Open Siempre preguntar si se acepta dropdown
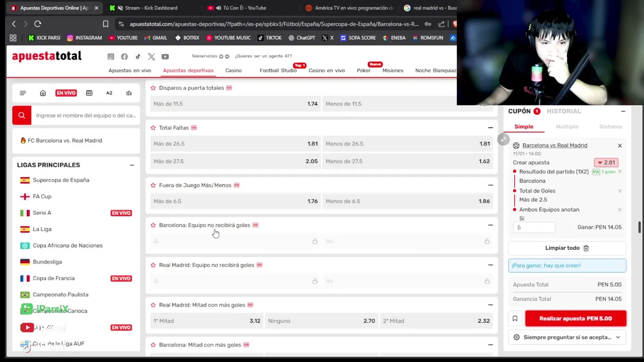Image resolution: width=644 pixels, height=362 pixels. pyautogui.click(x=567, y=337)
